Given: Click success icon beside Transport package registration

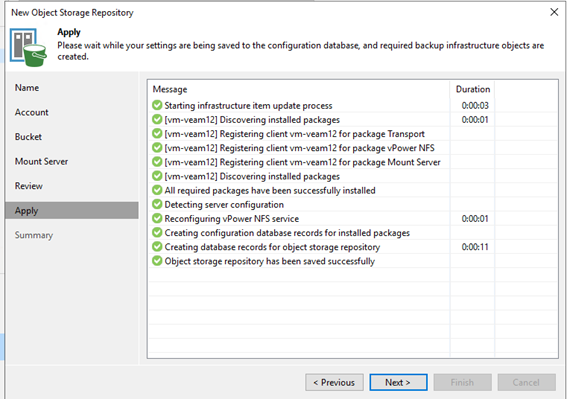Looking at the screenshot, I should [x=157, y=133].
